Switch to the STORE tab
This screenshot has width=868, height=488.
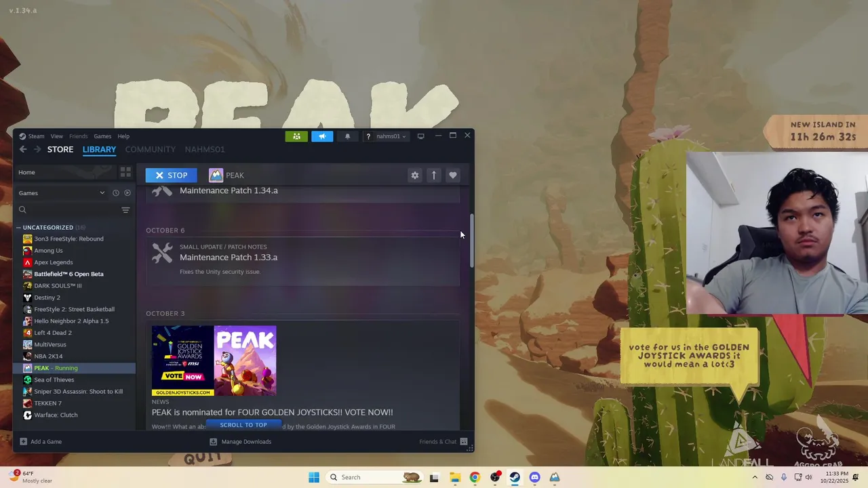(x=60, y=149)
